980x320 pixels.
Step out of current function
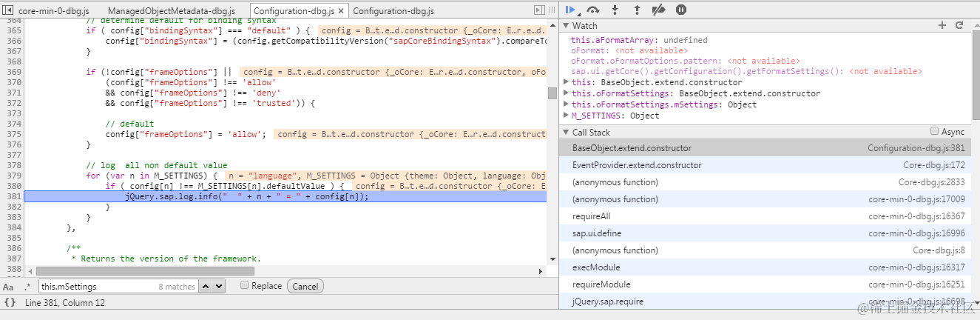[x=637, y=10]
